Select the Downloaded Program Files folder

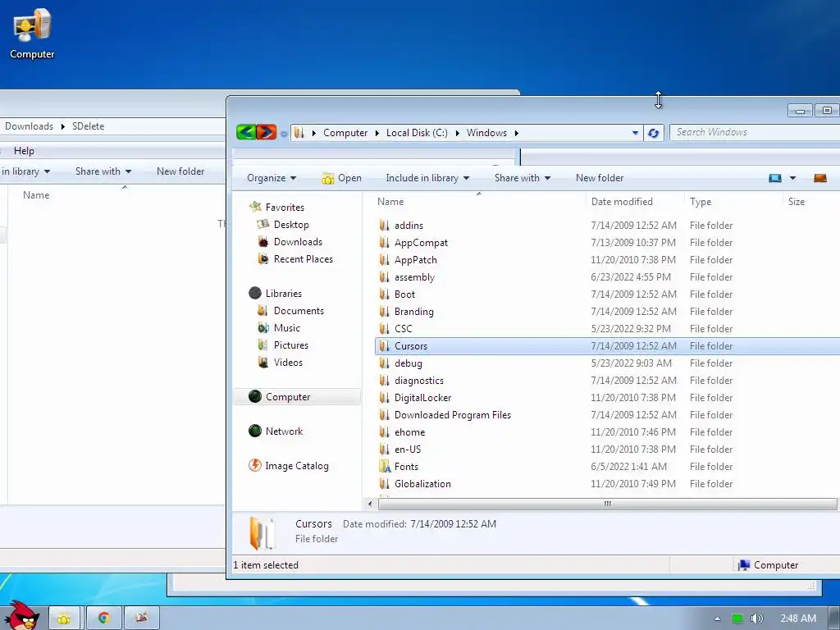click(x=453, y=414)
